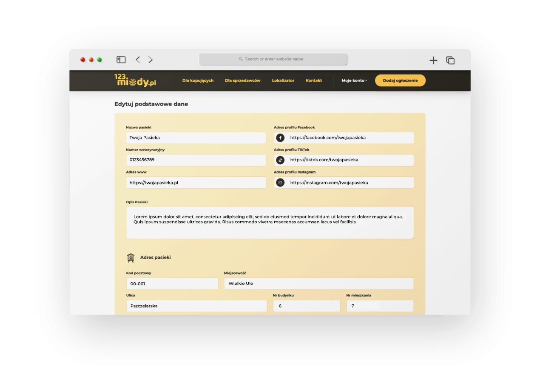Open the Kontakt page link
The image size is (560, 392).
click(x=314, y=81)
